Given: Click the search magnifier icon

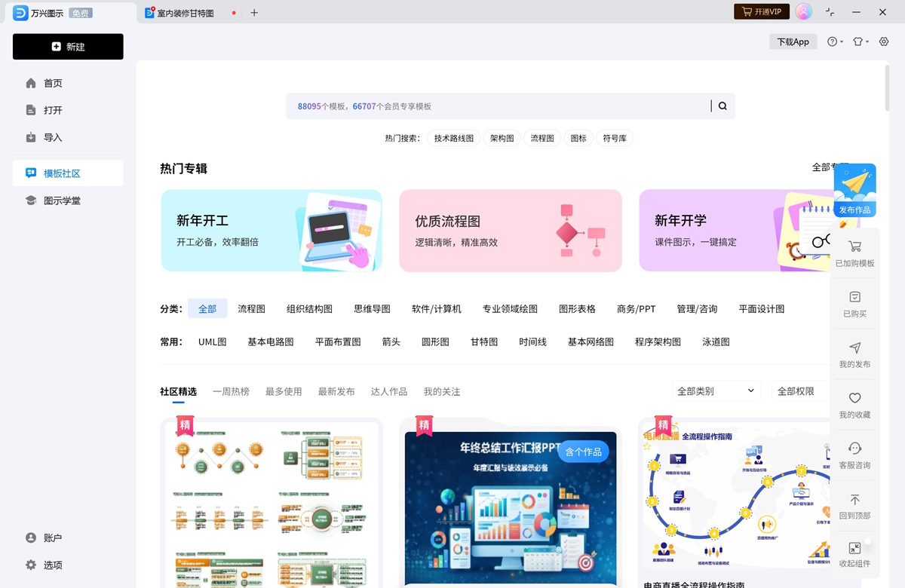Looking at the screenshot, I should (x=722, y=106).
